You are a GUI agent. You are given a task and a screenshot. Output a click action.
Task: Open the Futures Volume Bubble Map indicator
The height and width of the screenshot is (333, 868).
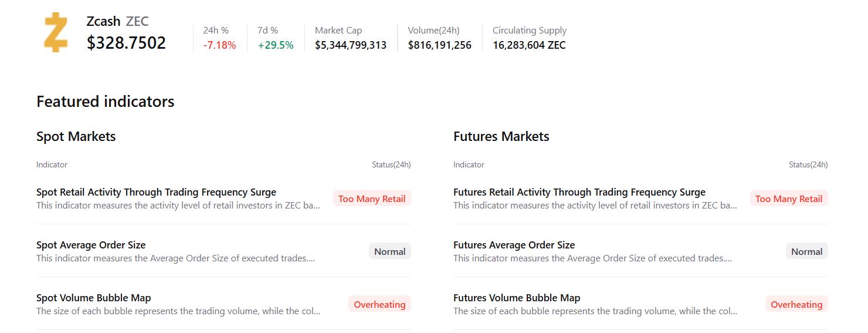pos(517,298)
